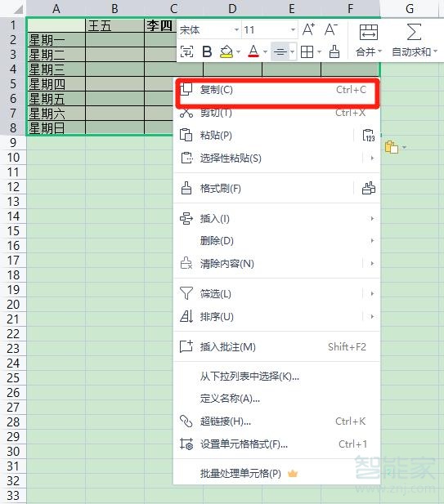Click the AutoSum sigma icon

(x=414, y=32)
